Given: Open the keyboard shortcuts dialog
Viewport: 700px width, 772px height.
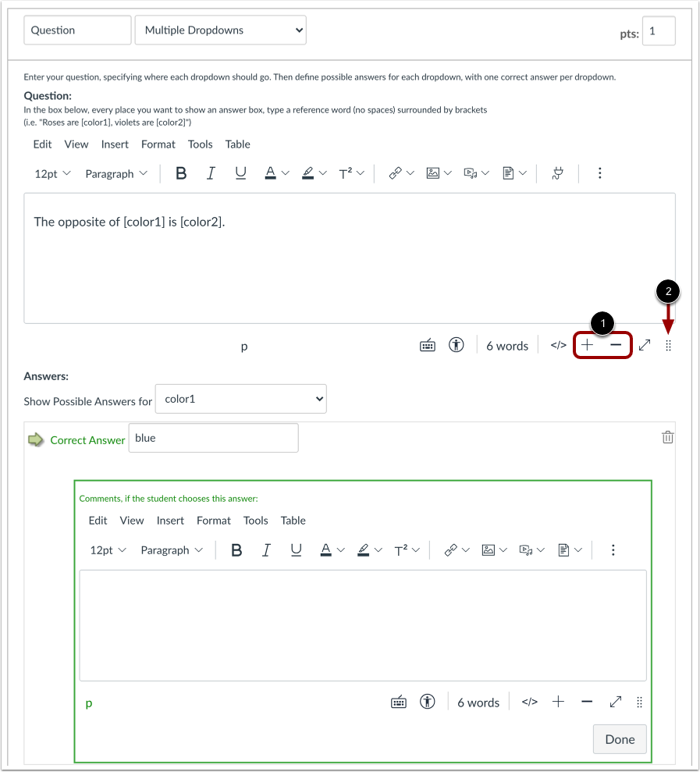Looking at the screenshot, I should coord(428,344).
